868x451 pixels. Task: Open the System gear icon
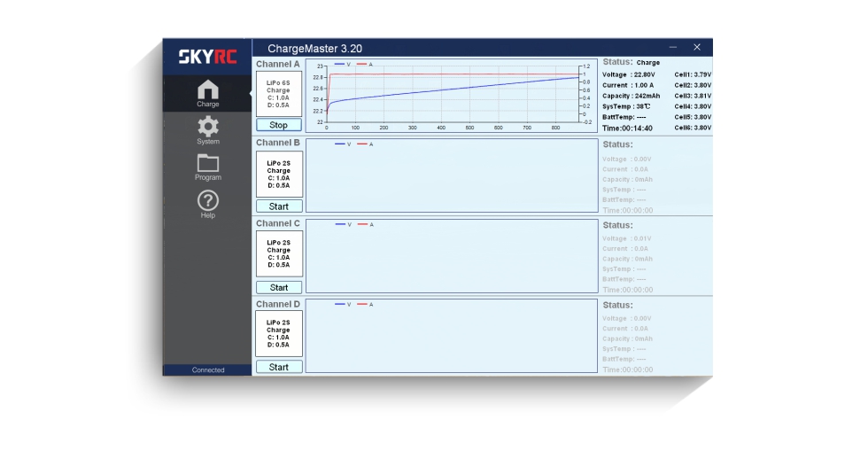coord(207,130)
